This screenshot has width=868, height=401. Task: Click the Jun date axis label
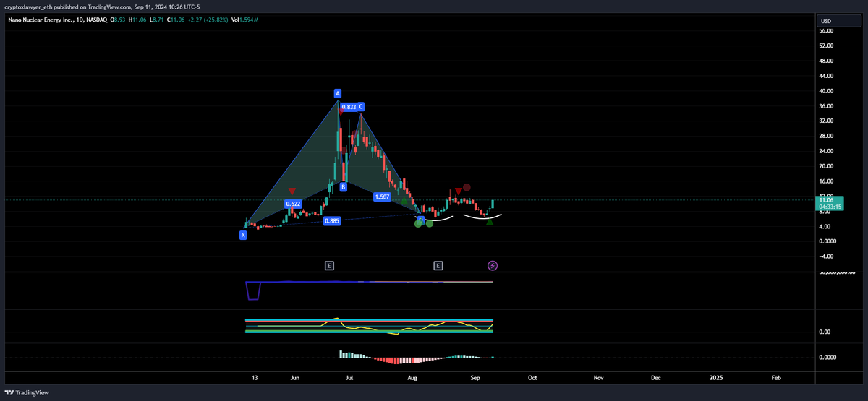tap(294, 377)
